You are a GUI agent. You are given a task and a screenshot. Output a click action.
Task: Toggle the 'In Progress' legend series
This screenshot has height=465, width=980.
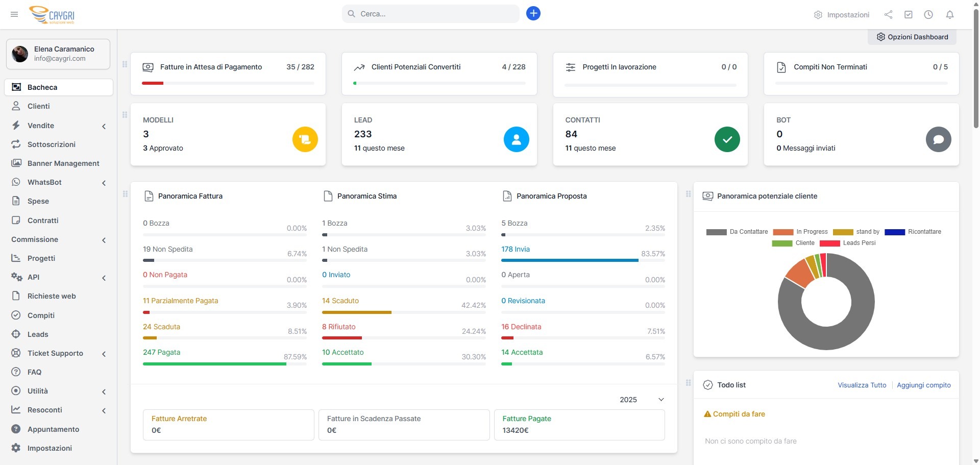point(800,232)
